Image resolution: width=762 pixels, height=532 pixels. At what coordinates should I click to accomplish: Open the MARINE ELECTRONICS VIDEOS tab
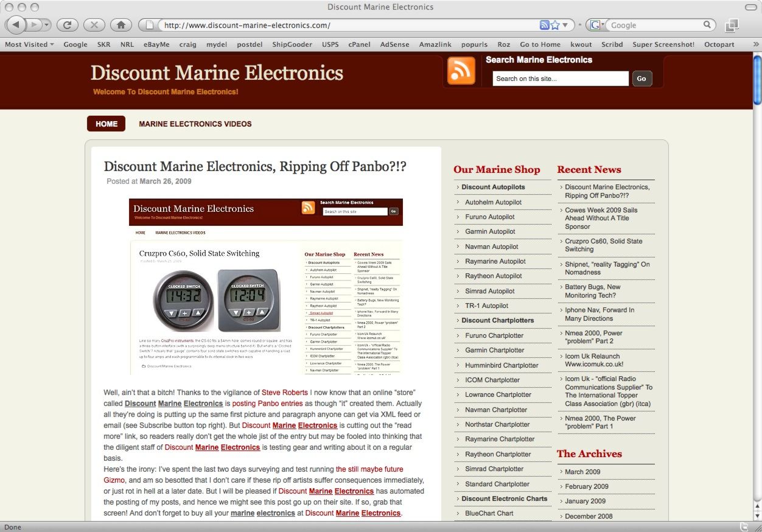tap(195, 124)
